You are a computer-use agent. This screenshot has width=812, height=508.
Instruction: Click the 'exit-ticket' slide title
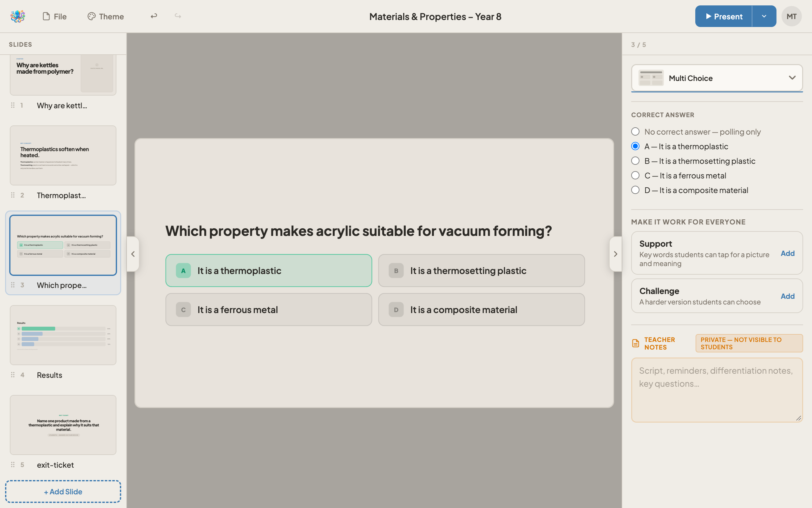click(x=56, y=465)
